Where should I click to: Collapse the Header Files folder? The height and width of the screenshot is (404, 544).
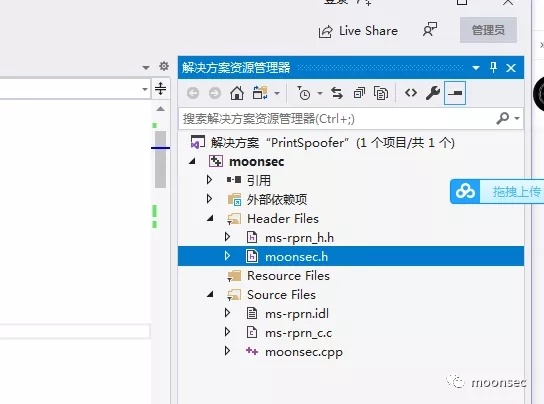point(210,218)
